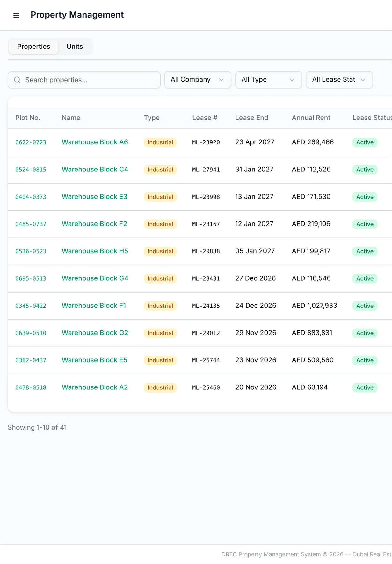
Task: Click lease end date 23 Apr 2027
Action: (255, 142)
